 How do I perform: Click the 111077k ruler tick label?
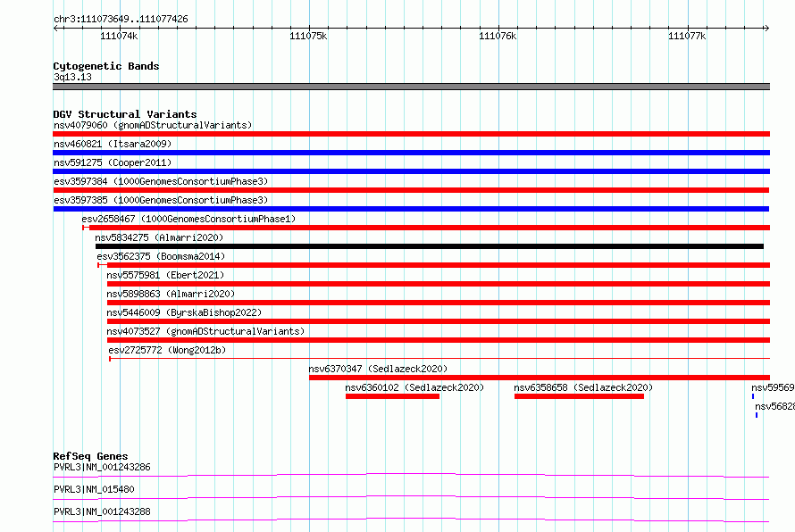coord(687,36)
